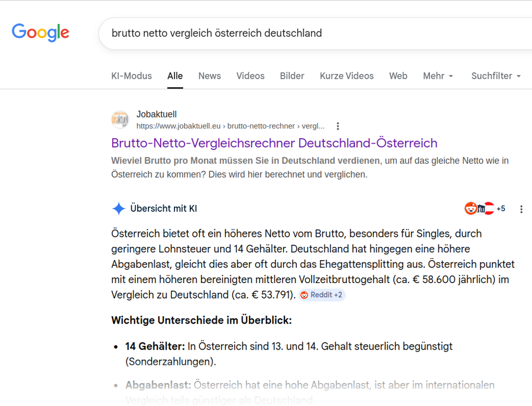Image resolution: width=532 pixels, height=406 pixels.
Task: Click 'Wichtige Unterschiede im Überblick:' heading
Action: 202,320
